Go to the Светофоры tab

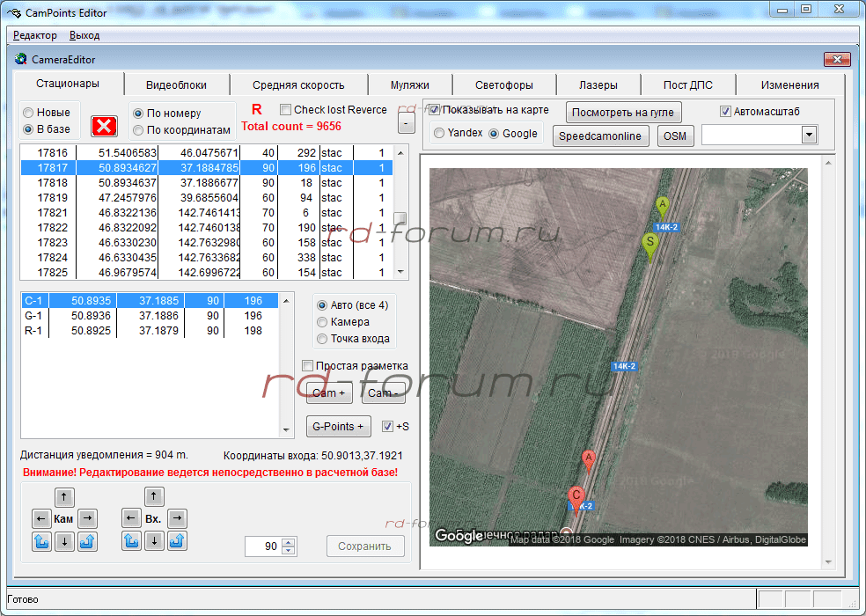(504, 85)
